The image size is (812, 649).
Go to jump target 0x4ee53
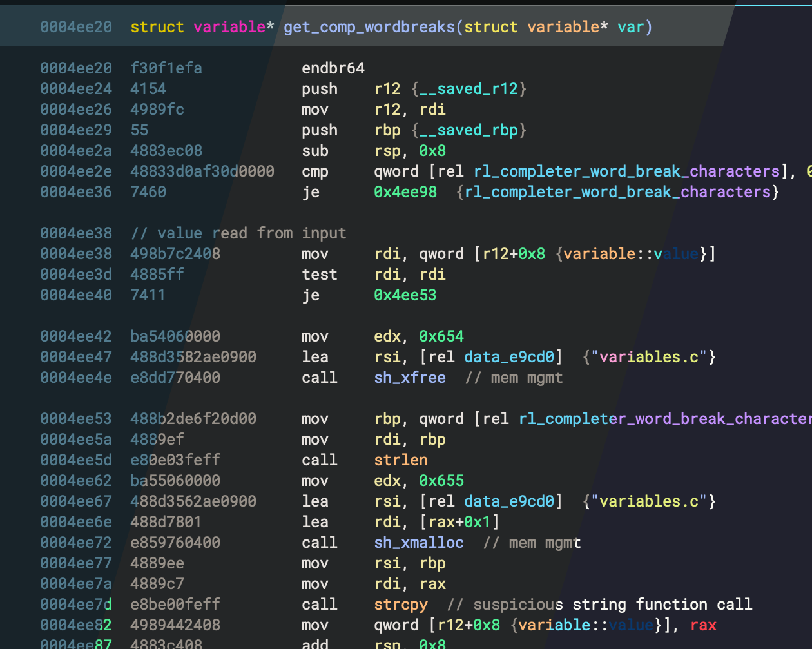pos(405,295)
